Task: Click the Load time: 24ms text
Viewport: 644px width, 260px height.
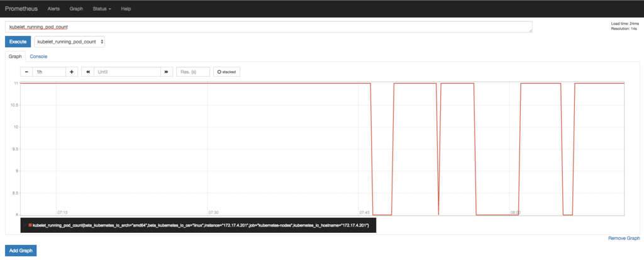Action: point(625,24)
